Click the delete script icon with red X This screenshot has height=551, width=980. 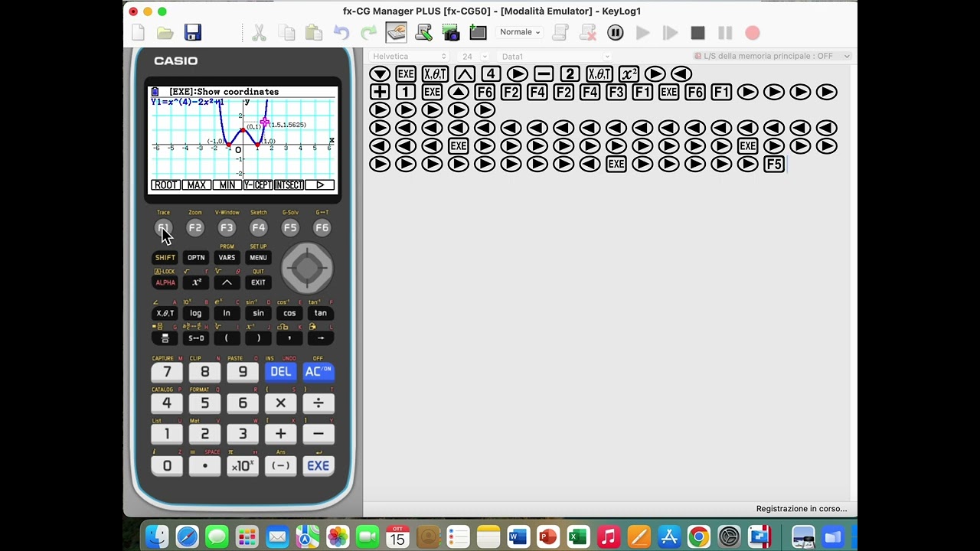tap(588, 33)
